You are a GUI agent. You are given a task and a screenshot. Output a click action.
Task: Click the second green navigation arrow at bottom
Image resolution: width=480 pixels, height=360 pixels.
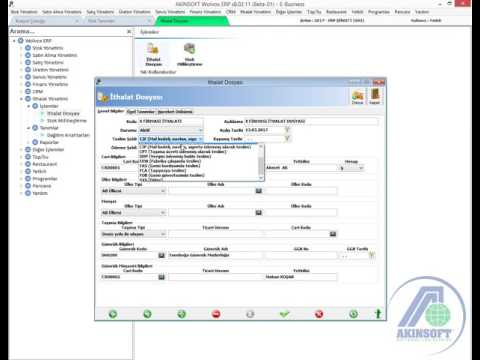(147, 314)
